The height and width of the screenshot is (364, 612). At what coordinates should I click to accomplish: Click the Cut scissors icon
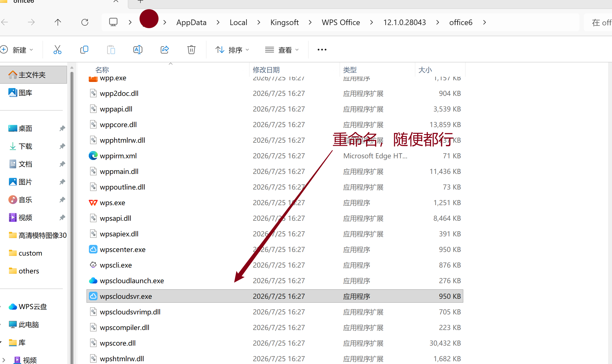pos(57,50)
